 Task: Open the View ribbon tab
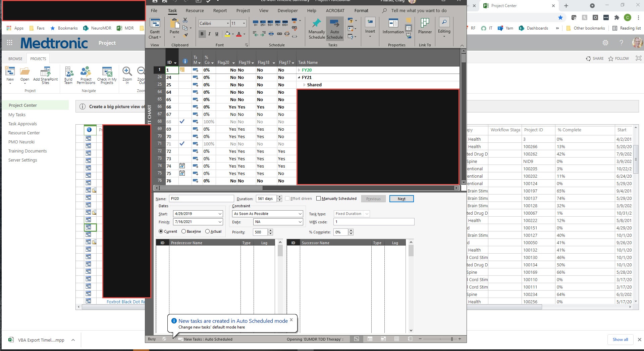[264, 10]
